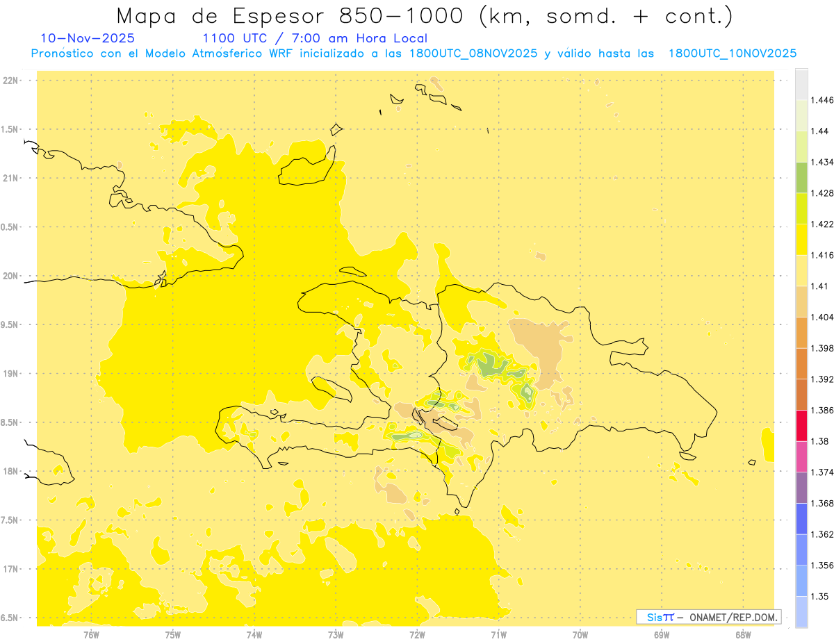Select the red legend swatch between 1.38 and 1.386
This screenshot has width=834, height=644.
(801, 425)
